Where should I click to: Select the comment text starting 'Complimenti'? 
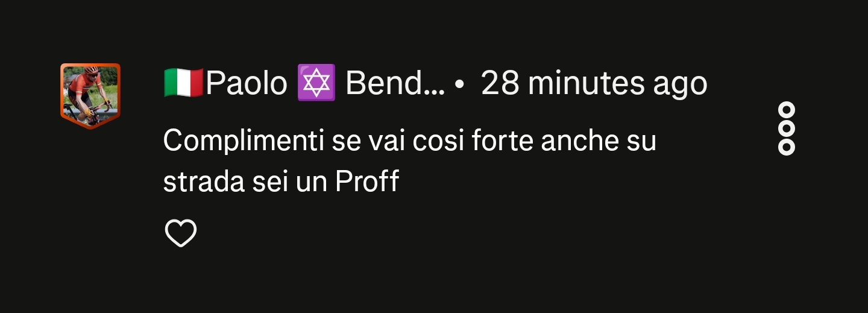tap(409, 161)
